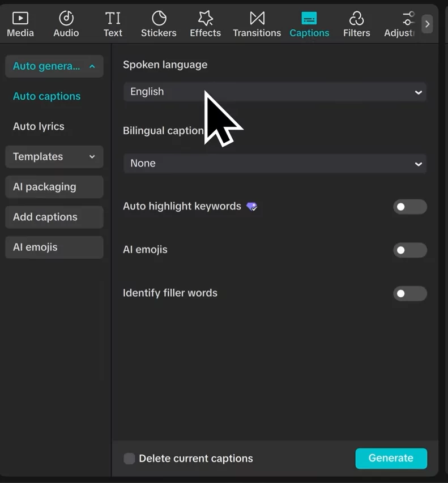Click the AI emojis label in the settings panel

click(x=145, y=250)
